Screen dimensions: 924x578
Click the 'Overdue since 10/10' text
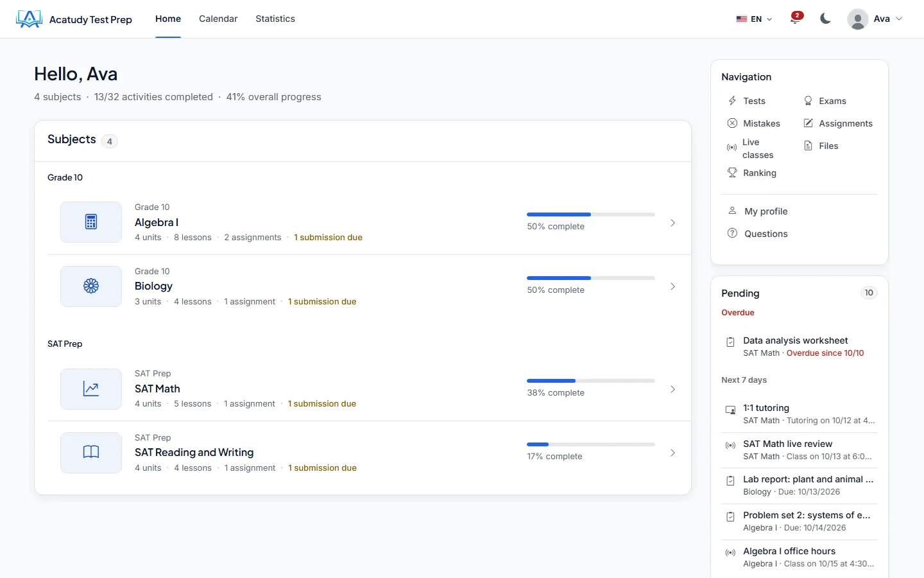(x=825, y=353)
